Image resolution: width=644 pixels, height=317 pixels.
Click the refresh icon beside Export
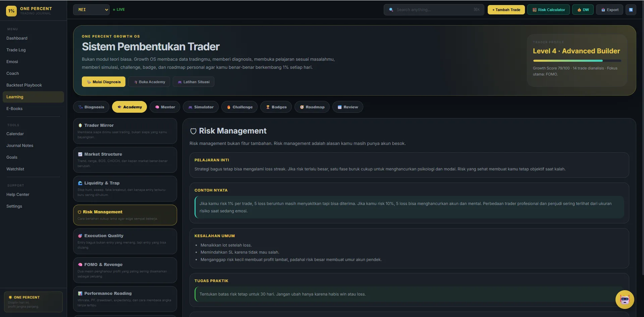pyautogui.click(x=631, y=10)
